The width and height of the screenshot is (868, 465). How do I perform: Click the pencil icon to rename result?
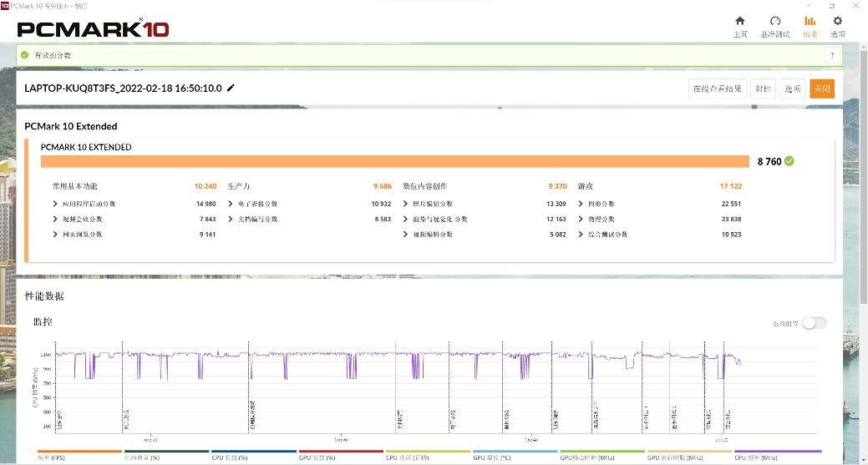click(x=231, y=88)
